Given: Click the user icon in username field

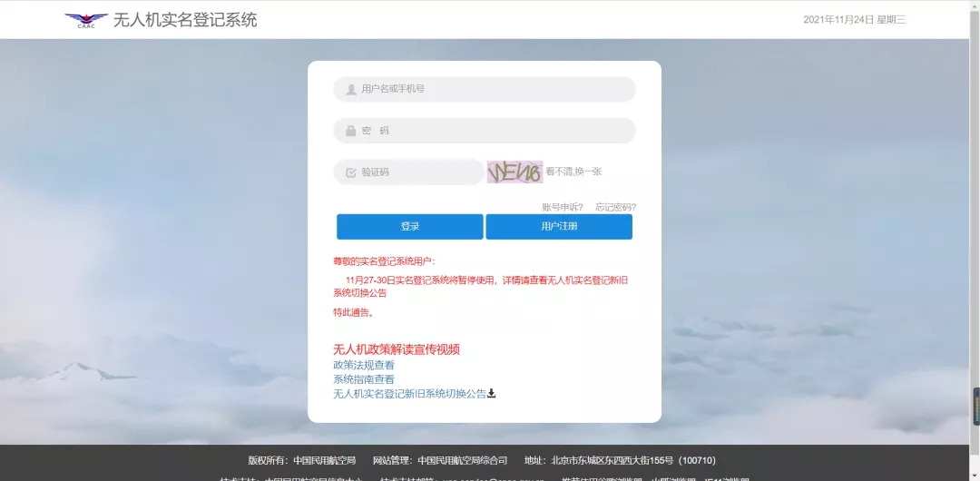Looking at the screenshot, I should click(350, 89).
